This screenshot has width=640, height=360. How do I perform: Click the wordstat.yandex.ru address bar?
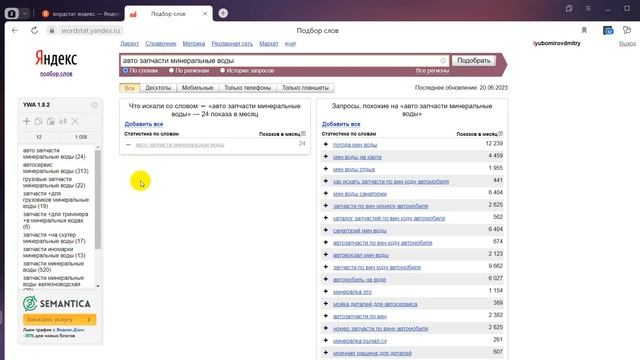[91, 30]
